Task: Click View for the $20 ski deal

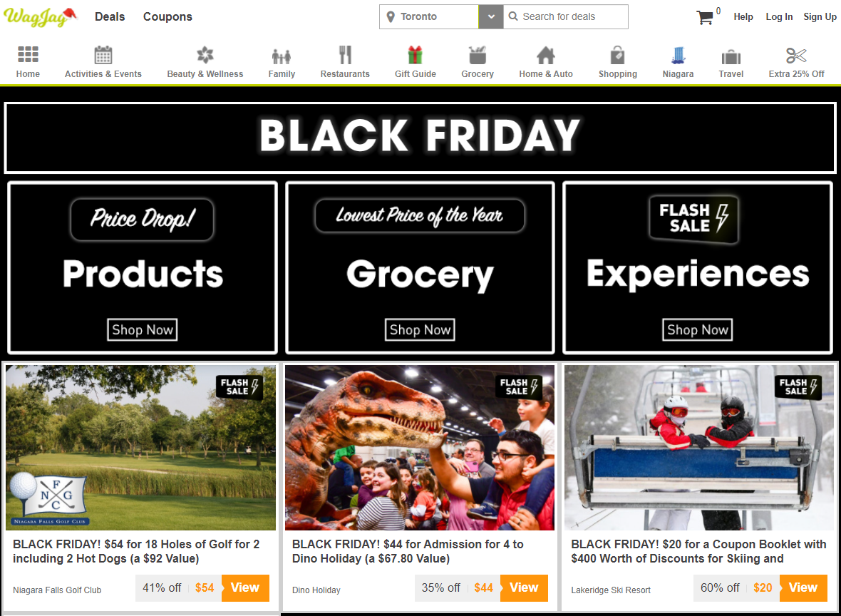Action: point(803,587)
